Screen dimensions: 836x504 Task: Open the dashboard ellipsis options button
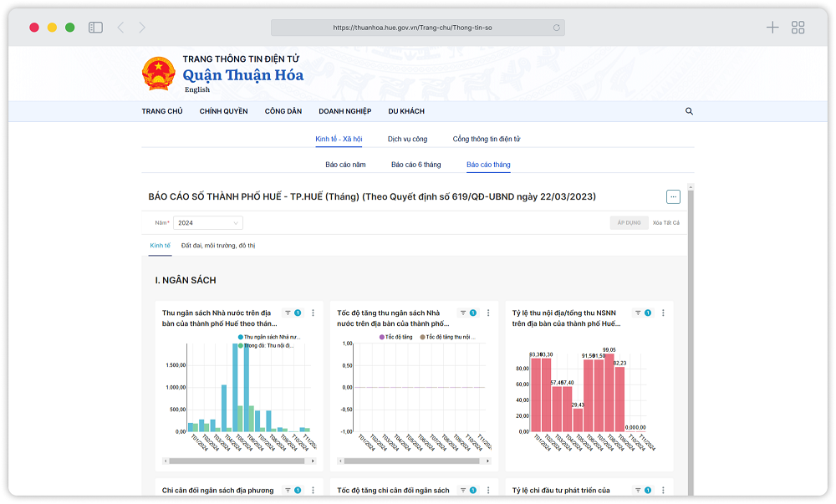(x=673, y=196)
